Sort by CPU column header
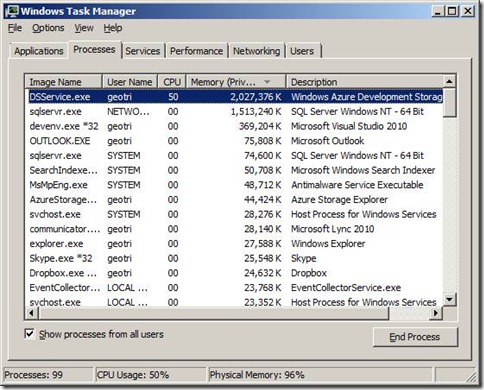 [x=172, y=82]
